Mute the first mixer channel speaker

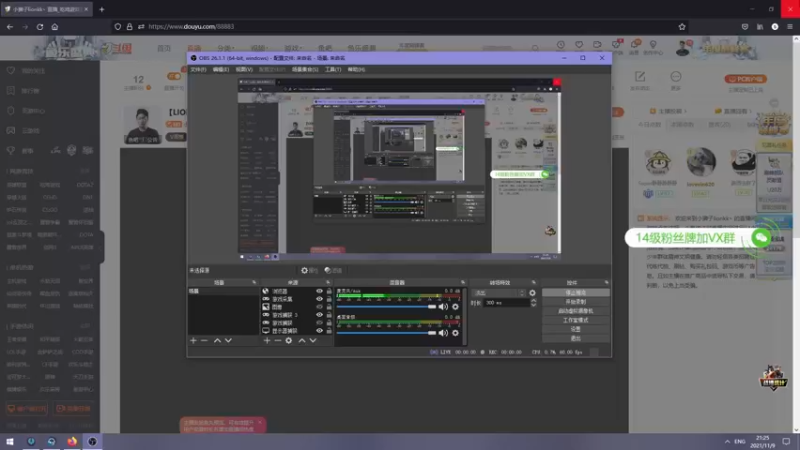coord(443,307)
